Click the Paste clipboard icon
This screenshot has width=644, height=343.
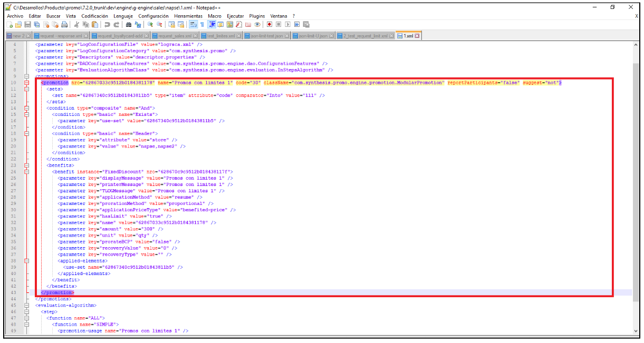click(x=95, y=25)
